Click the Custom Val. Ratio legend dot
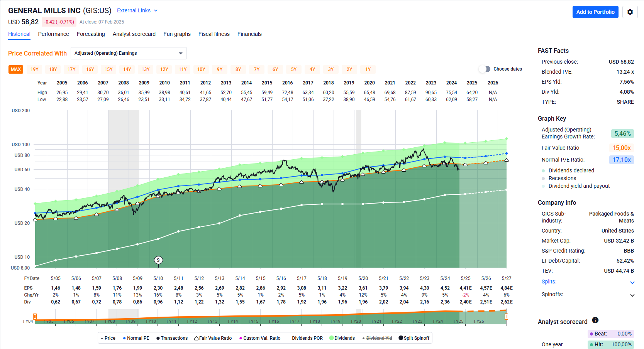 pos(241,338)
